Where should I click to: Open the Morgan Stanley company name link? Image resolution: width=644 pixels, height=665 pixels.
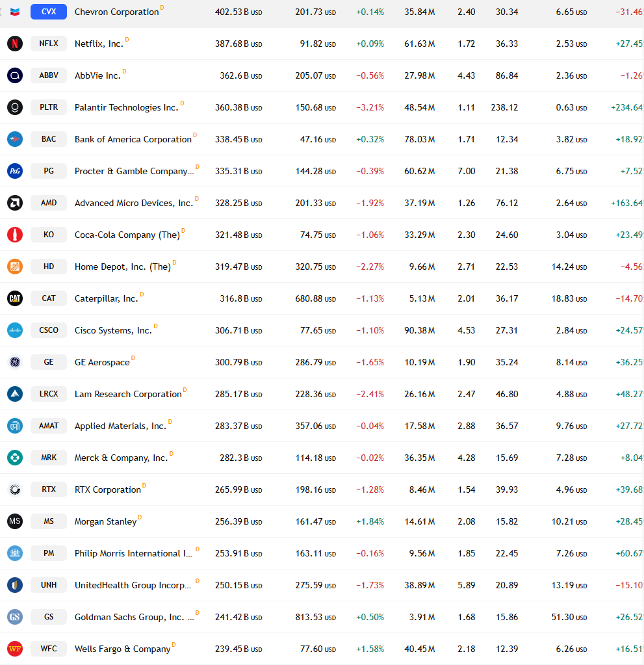pos(105,521)
